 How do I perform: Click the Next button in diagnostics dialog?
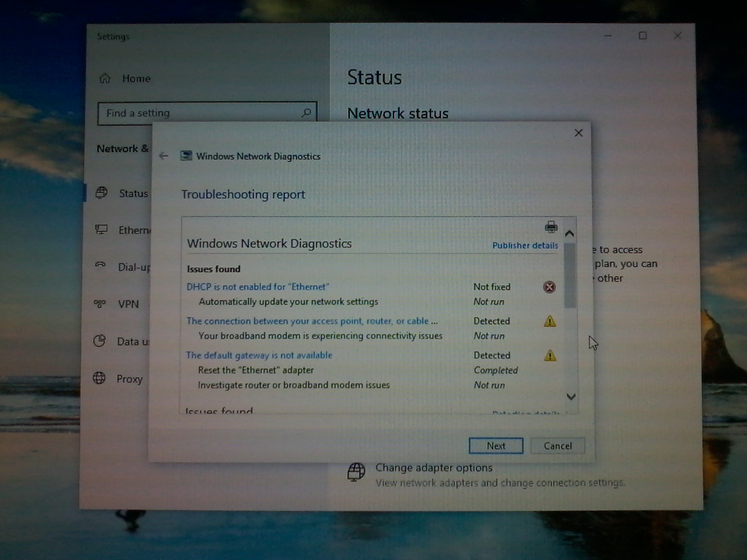pos(496,446)
